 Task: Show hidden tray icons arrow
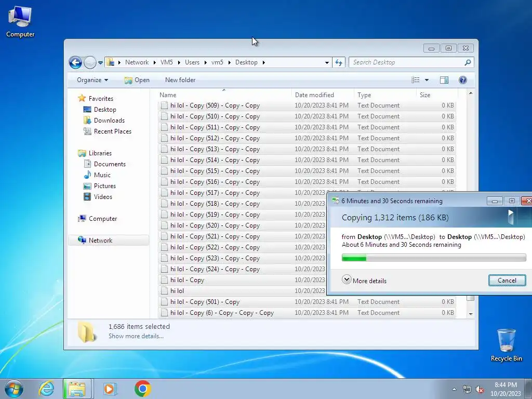tap(454, 389)
